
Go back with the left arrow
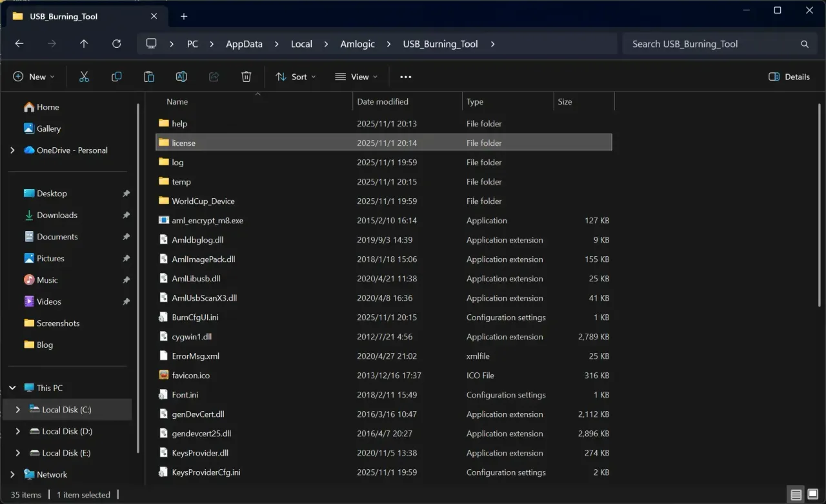click(19, 44)
